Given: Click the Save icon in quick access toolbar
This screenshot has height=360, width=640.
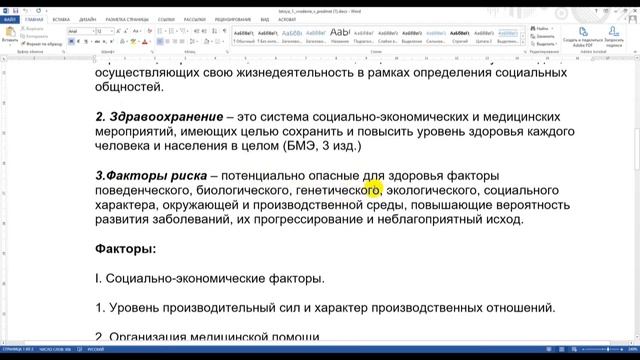Looking at the screenshot, I should 16,11.
